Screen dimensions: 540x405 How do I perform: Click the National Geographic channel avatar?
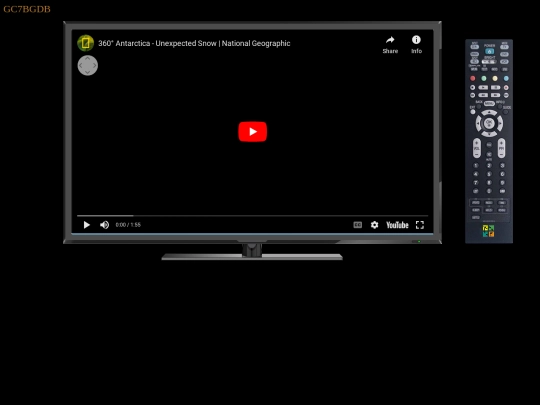pyautogui.click(x=85, y=43)
